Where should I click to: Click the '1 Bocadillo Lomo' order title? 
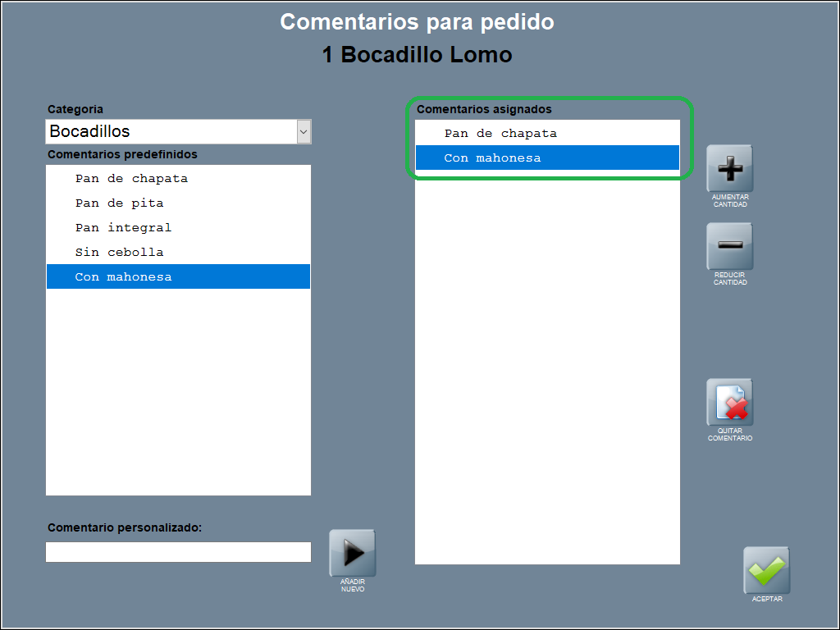[417, 55]
